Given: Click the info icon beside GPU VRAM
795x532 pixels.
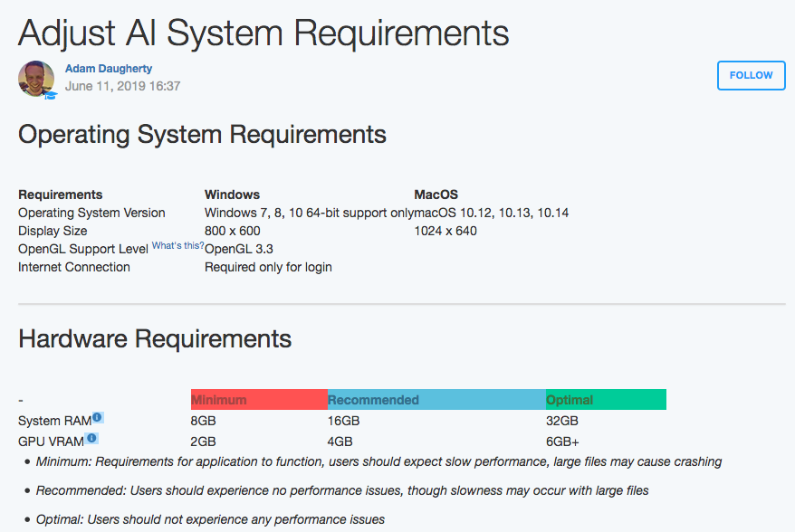Looking at the screenshot, I should pyautogui.click(x=91, y=438).
